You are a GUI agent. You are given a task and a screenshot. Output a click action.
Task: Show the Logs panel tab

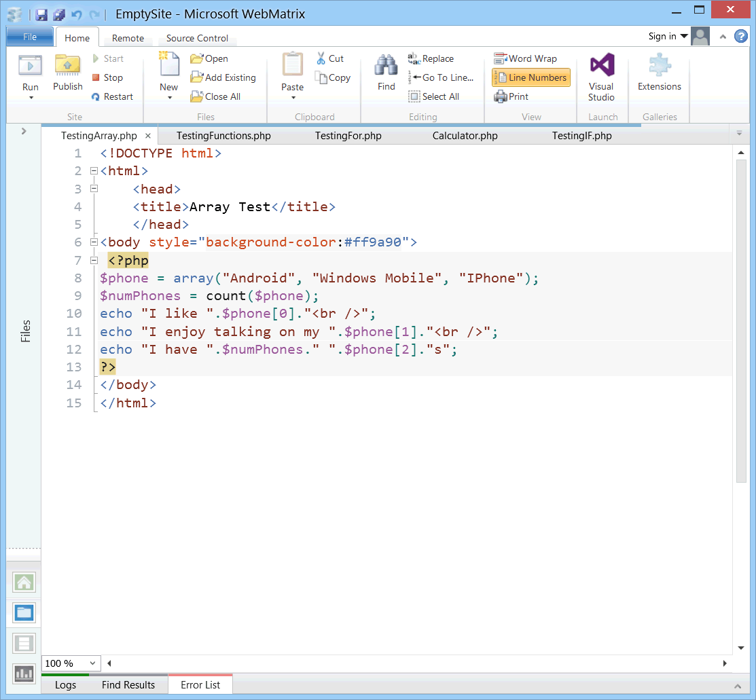[x=65, y=684]
